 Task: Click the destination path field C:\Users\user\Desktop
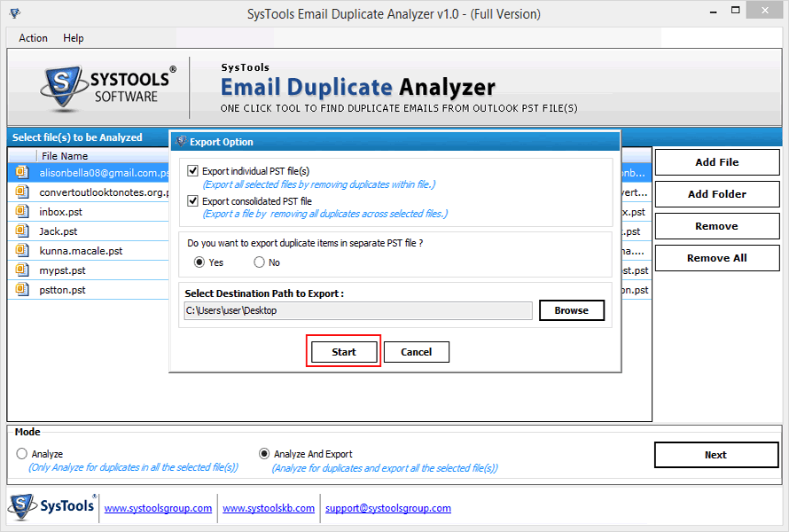point(358,310)
